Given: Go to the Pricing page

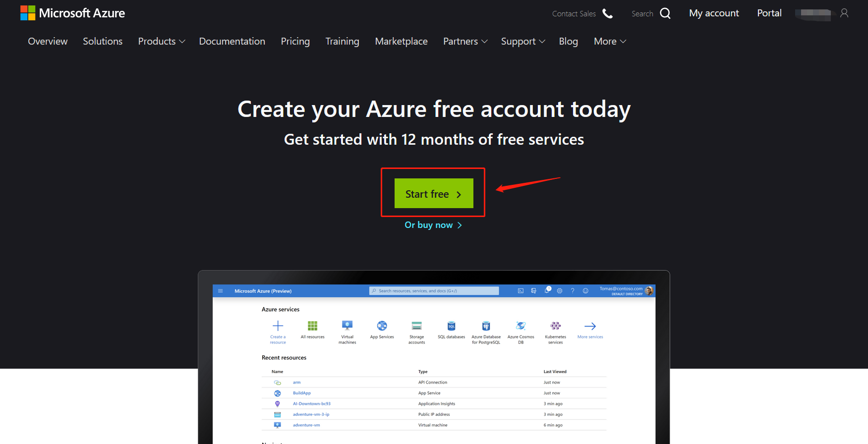Looking at the screenshot, I should coord(295,42).
